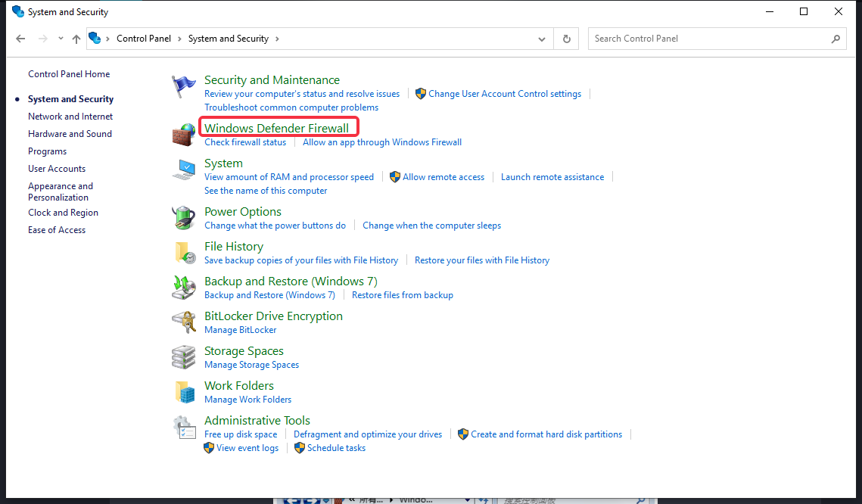
Task: Click the Up arrow to parent folder
Action: pyautogui.click(x=76, y=39)
